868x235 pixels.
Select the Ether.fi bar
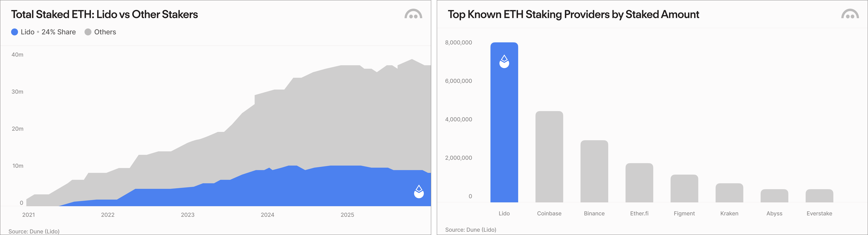pyautogui.click(x=639, y=183)
